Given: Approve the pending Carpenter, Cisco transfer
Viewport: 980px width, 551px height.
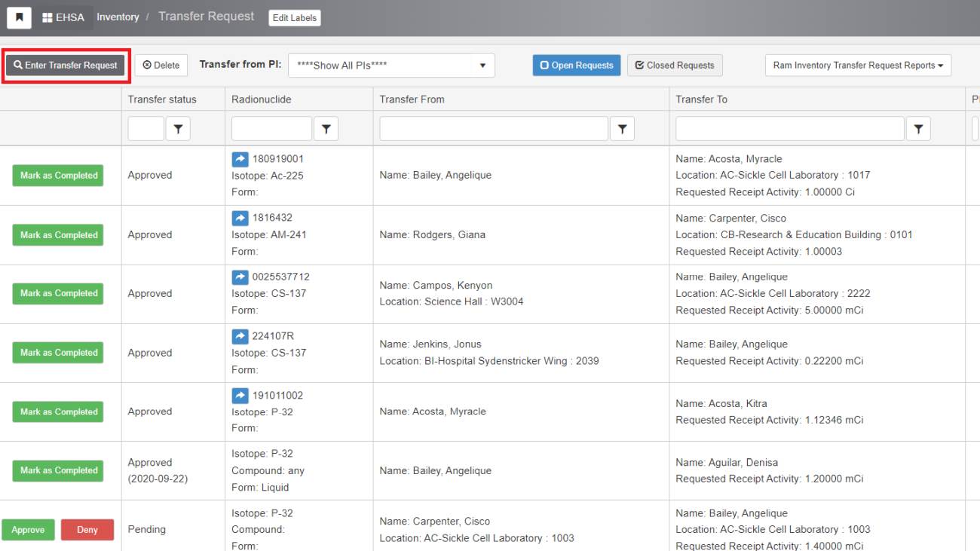Looking at the screenshot, I should tap(28, 530).
